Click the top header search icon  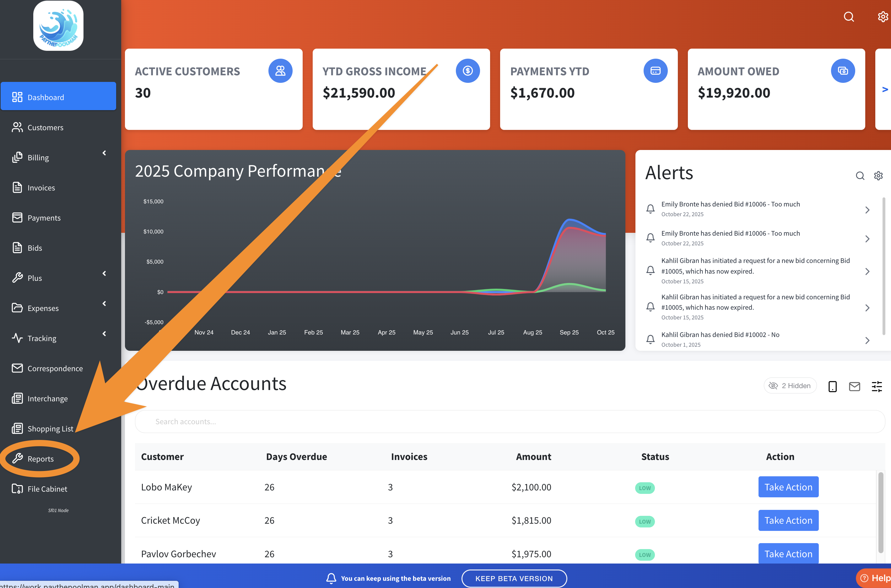click(x=849, y=17)
